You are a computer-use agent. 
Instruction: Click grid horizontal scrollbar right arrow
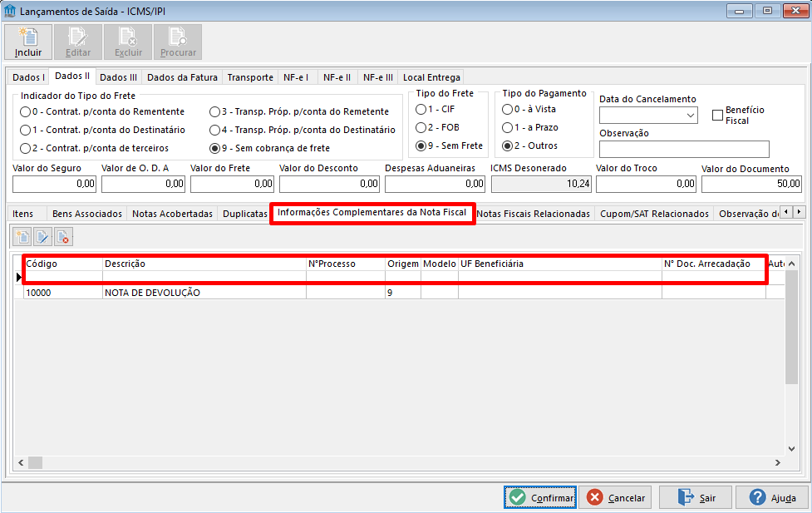click(x=778, y=462)
